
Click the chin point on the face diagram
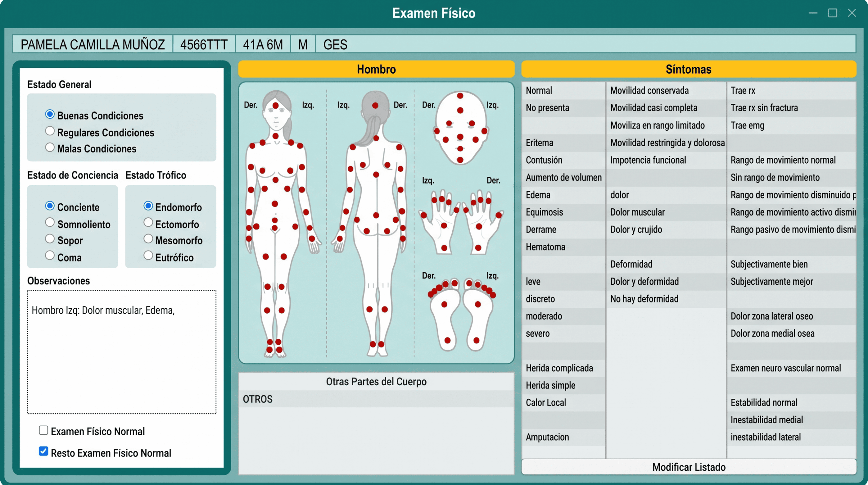pos(460,160)
